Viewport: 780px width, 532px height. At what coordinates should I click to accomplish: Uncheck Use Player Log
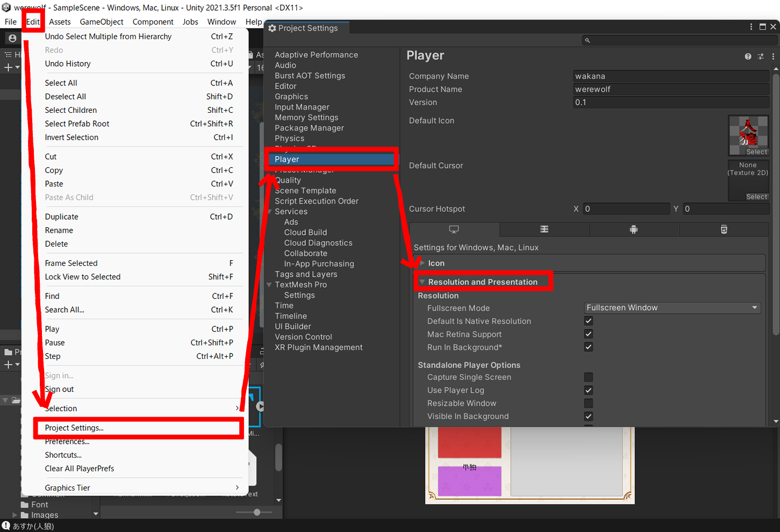click(x=588, y=390)
